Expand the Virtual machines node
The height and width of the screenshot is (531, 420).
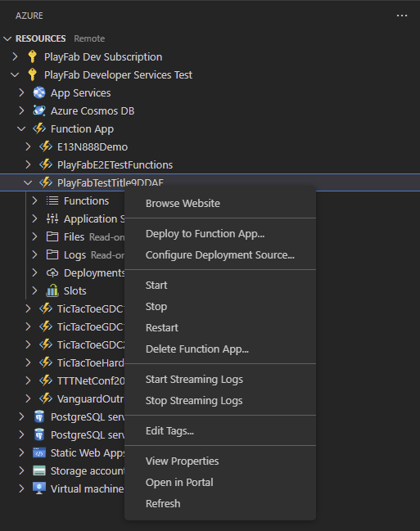point(21,488)
